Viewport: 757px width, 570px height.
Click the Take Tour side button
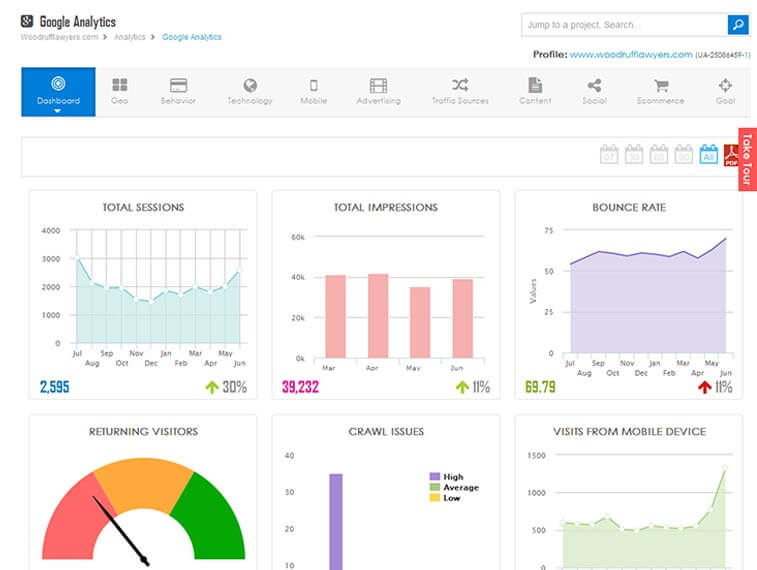point(747,159)
